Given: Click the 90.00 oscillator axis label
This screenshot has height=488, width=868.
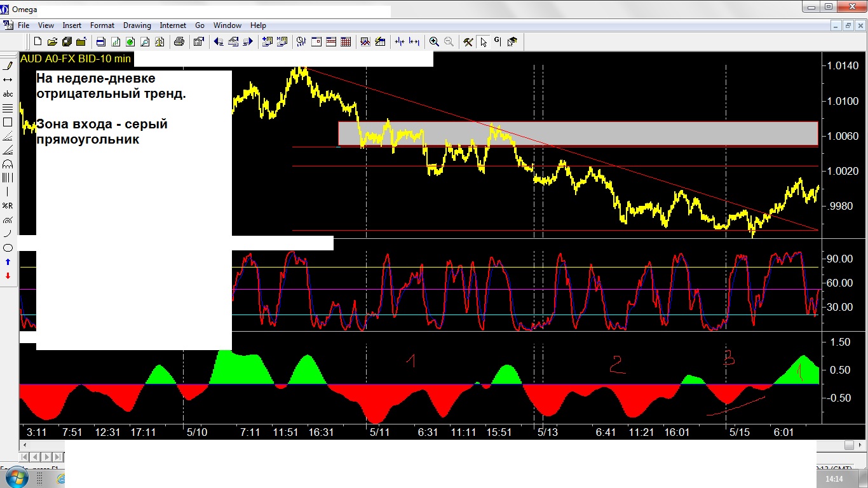Looking at the screenshot, I should (x=838, y=259).
